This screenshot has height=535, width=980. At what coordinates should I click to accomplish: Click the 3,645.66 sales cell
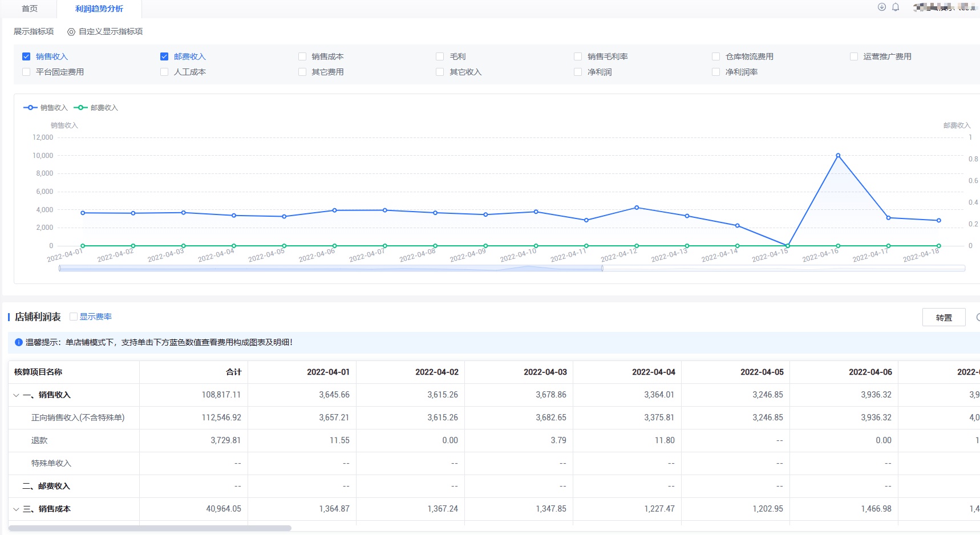334,395
